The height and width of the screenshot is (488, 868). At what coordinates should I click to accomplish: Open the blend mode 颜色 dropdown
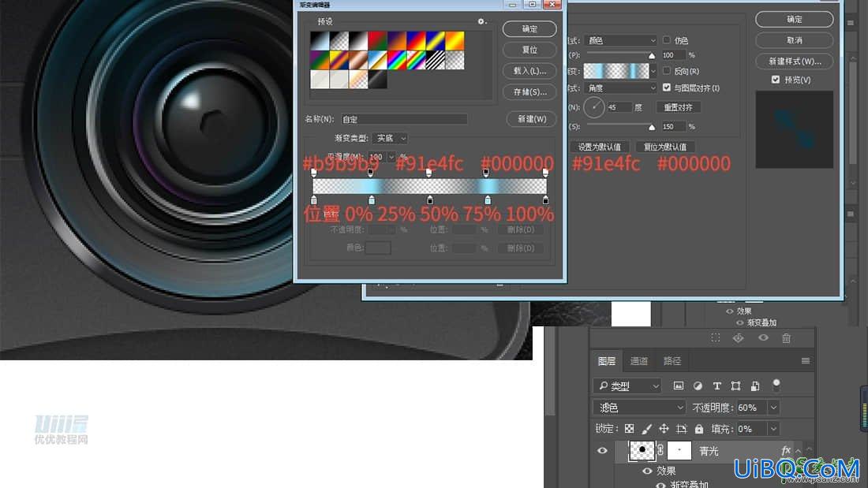click(x=621, y=40)
